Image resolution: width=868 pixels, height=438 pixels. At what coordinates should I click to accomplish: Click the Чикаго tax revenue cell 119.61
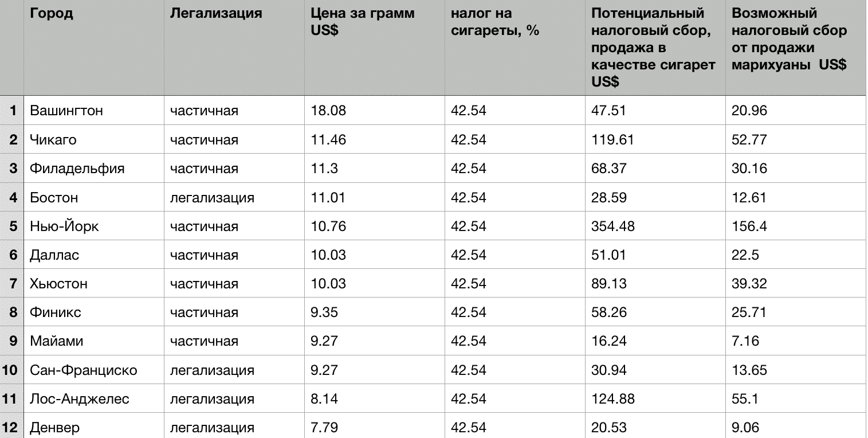[655, 139]
